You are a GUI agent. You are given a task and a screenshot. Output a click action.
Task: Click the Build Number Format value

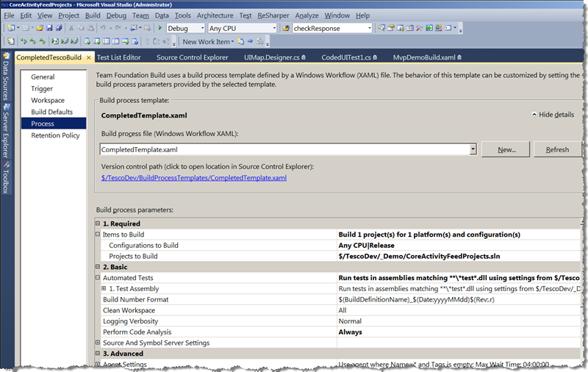(416, 299)
